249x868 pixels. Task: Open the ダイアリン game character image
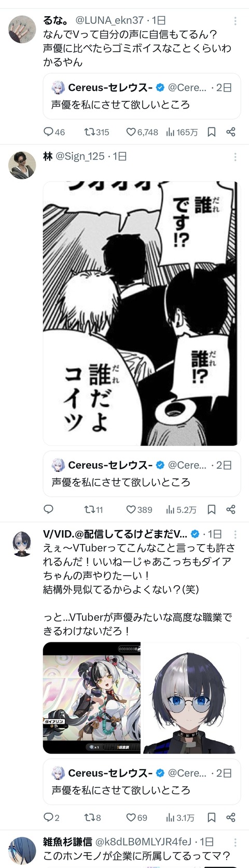click(x=92, y=698)
